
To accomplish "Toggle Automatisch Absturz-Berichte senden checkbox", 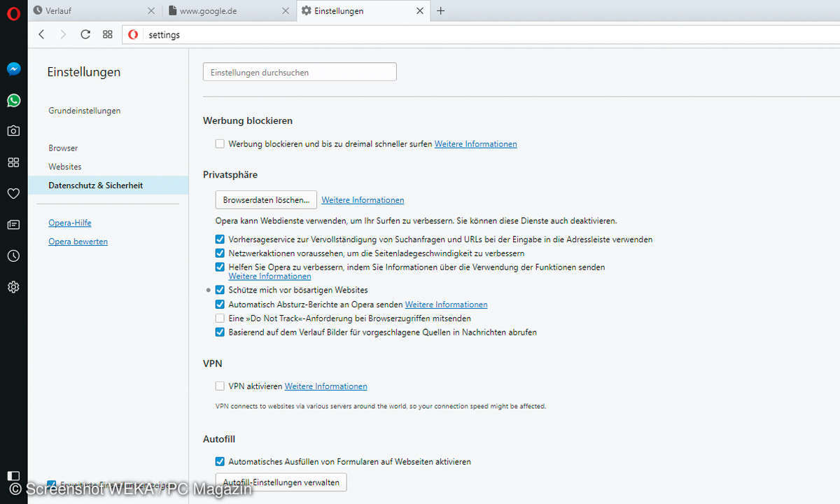I will tap(220, 304).
